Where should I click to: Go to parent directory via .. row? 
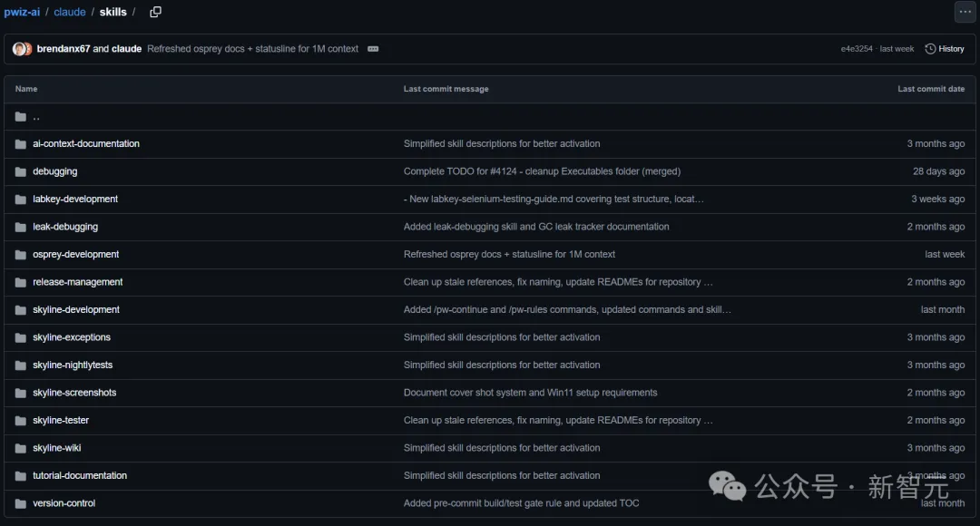point(36,117)
